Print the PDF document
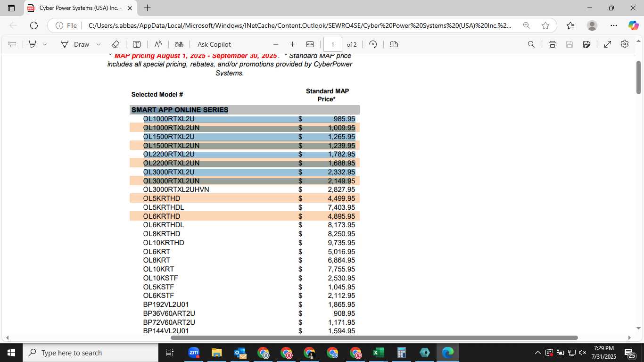 [553, 44]
